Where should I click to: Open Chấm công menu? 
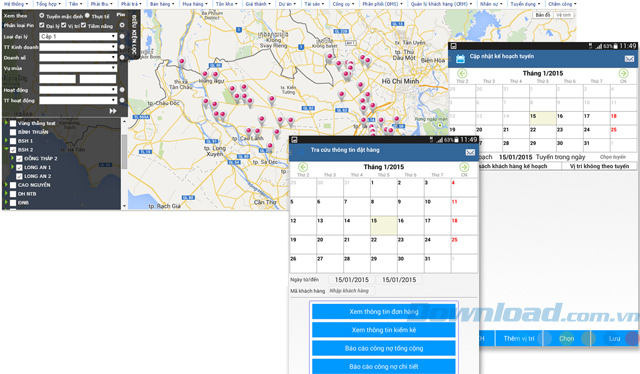[x=562, y=4]
